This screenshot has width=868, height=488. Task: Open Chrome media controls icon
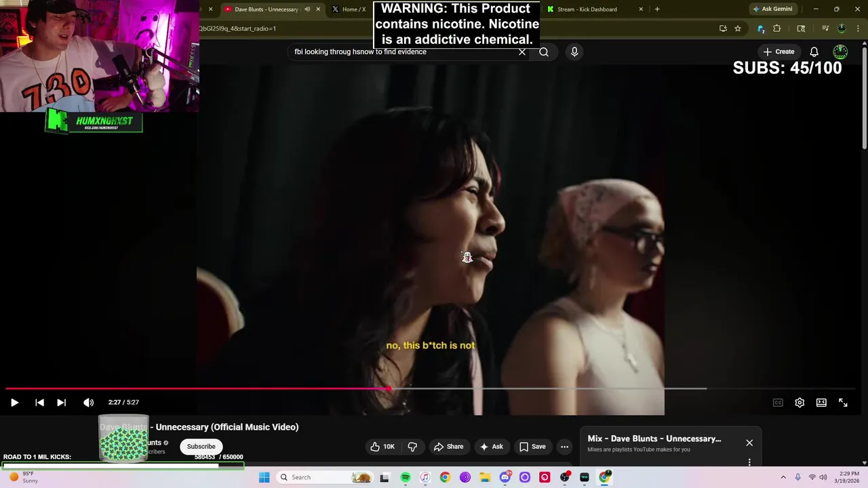click(825, 28)
